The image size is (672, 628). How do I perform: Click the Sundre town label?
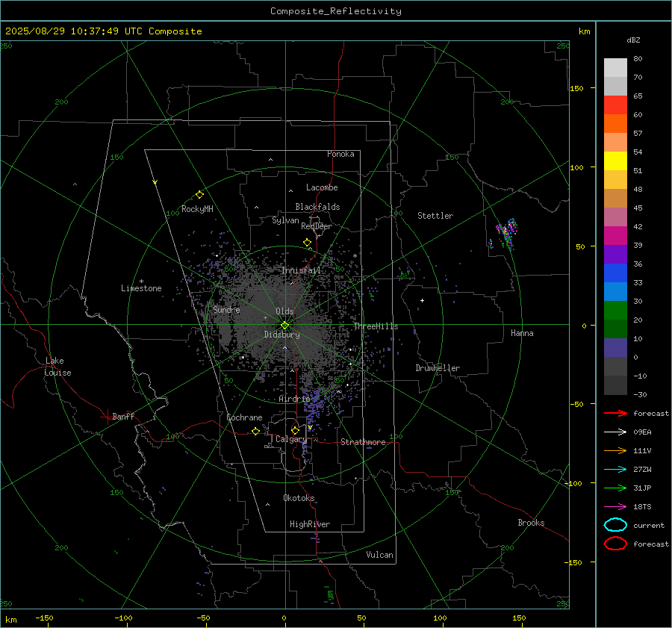pyautogui.click(x=226, y=309)
